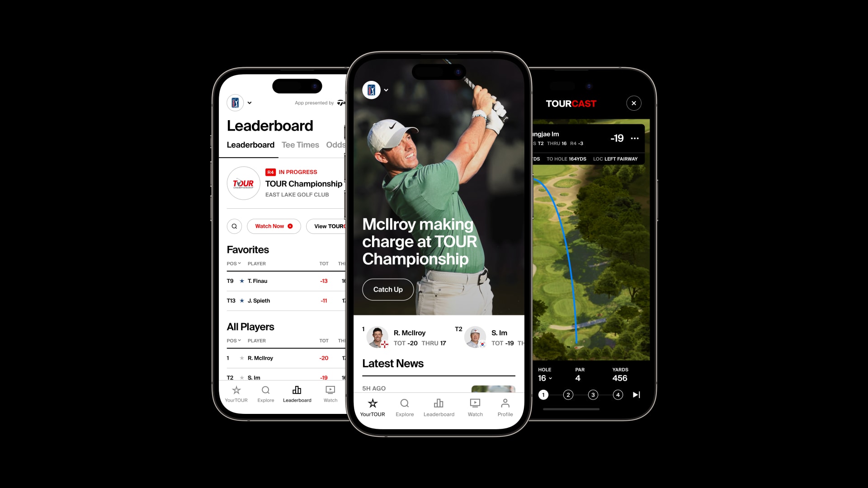
Task: Tap advance to next hole playback control
Action: 637,394
